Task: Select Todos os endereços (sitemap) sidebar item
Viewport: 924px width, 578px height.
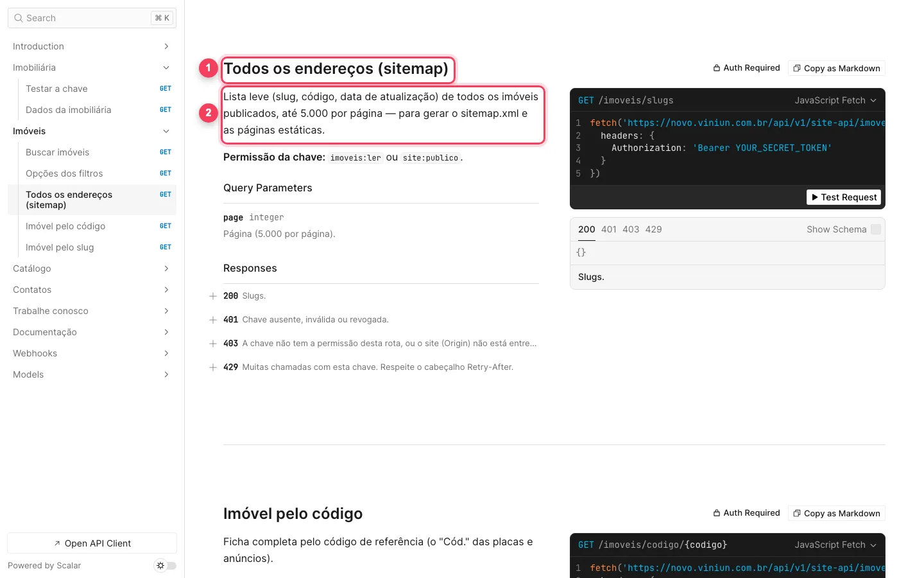Action: click(92, 200)
